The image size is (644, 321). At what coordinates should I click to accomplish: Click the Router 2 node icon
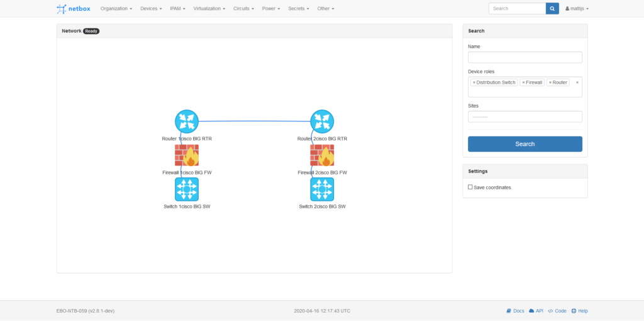click(x=322, y=121)
